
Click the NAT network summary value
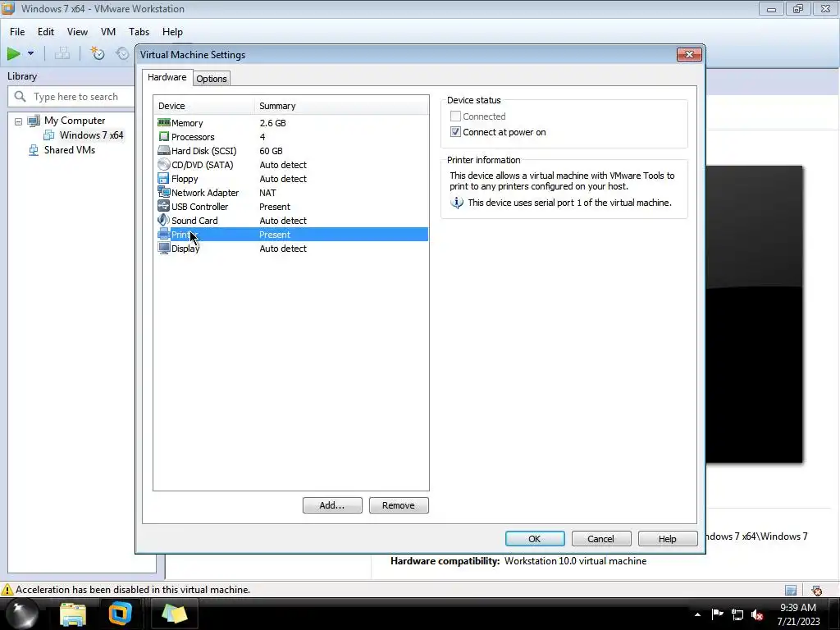tap(268, 192)
